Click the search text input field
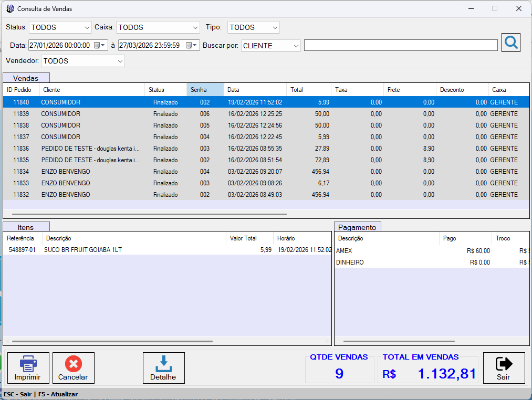 point(401,46)
